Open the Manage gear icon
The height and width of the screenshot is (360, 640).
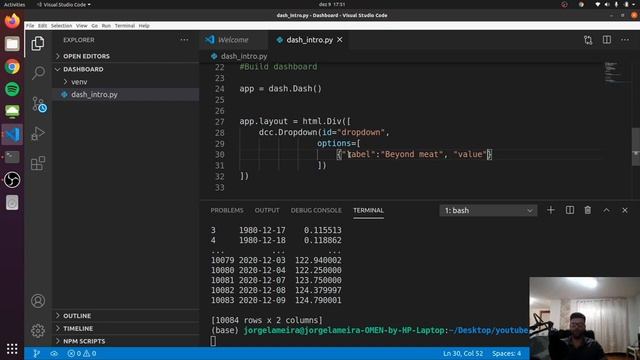[38, 331]
